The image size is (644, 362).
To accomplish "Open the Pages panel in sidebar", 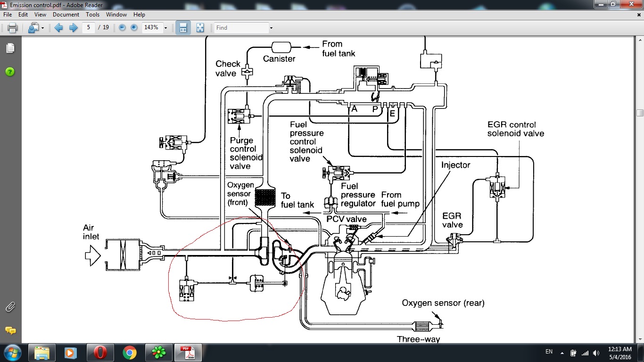I will [x=10, y=48].
